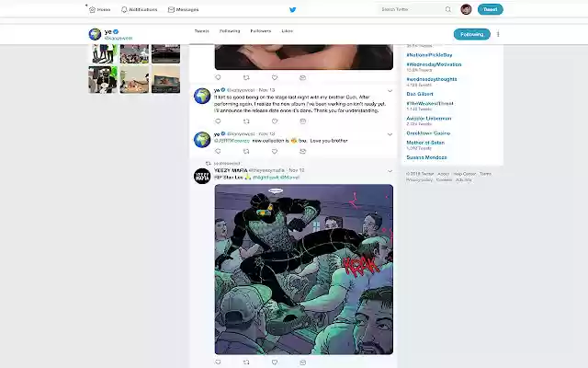Viewport: 588px width, 368px height.
Task: Like the YEEZY MAFIA comic tweet
Action: tap(275, 362)
